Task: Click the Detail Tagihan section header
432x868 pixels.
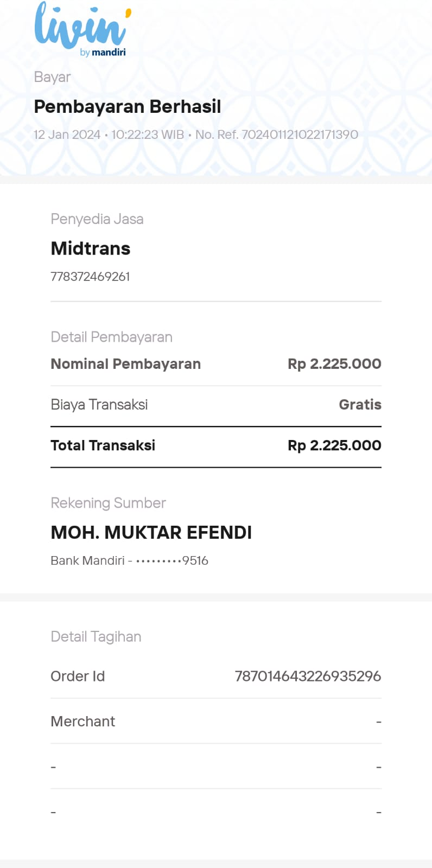Action: pos(96,637)
